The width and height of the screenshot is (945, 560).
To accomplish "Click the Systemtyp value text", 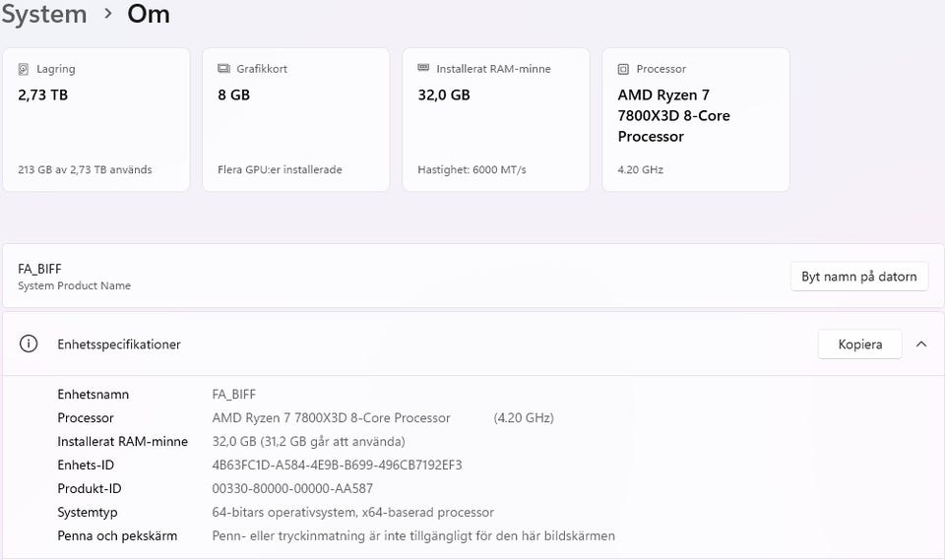I will tap(352, 513).
